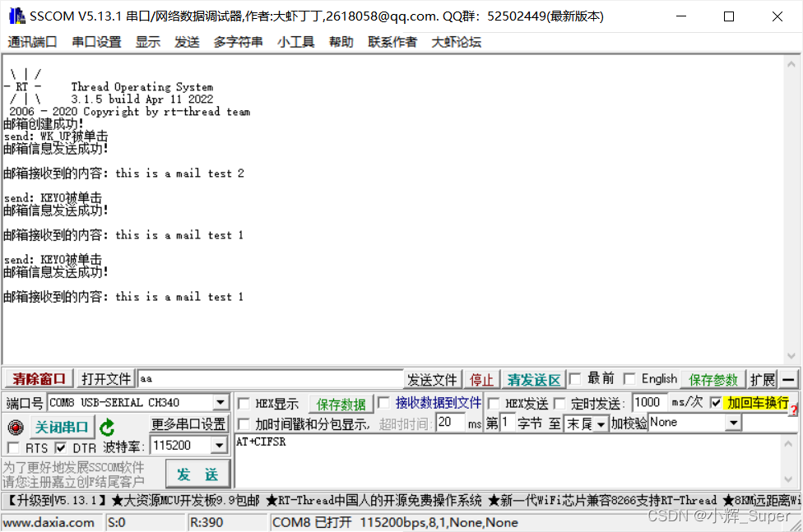Click the dash collapse button beside 扩展
Screen dimensions: 803x532
pyautogui.click(x=789, y=379)
